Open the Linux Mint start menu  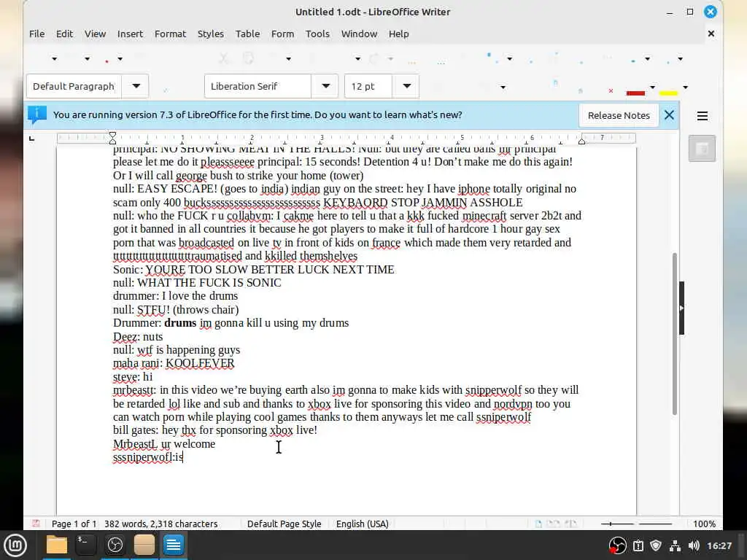(15, 545)
